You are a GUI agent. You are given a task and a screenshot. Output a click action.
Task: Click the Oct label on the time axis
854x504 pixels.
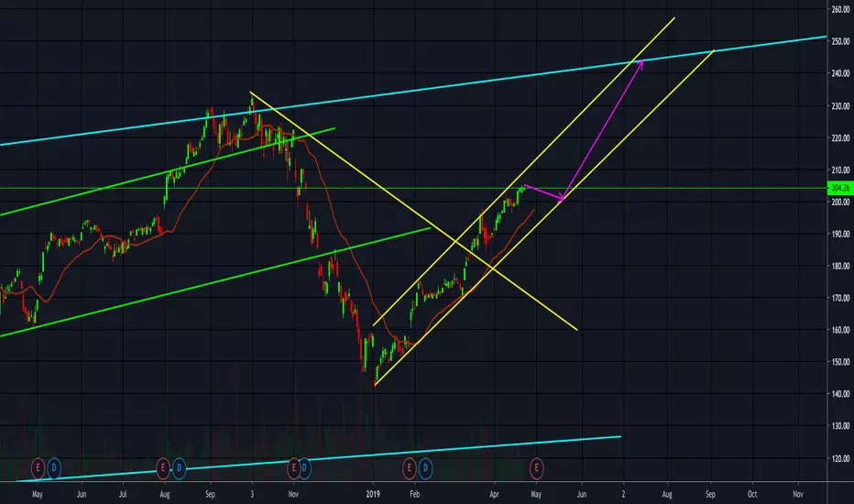(x=752, y=494)
